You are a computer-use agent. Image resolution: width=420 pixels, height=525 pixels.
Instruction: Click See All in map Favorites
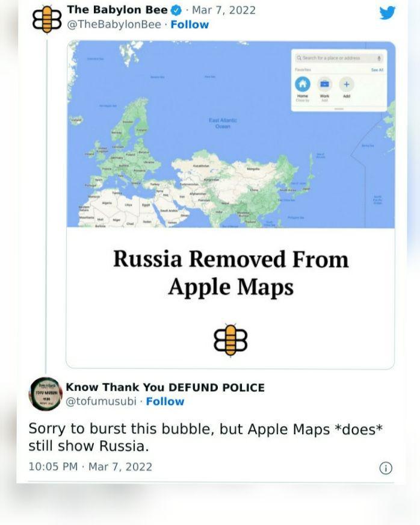[x=377, y=70]
